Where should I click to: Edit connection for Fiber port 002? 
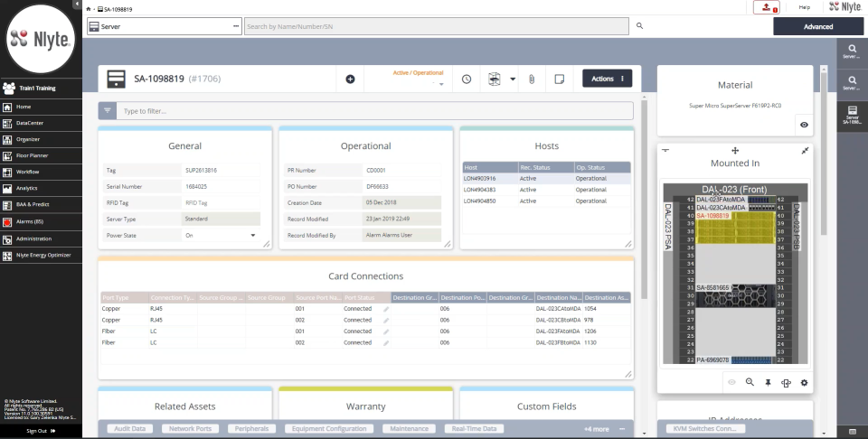click(x=386, y=342)
